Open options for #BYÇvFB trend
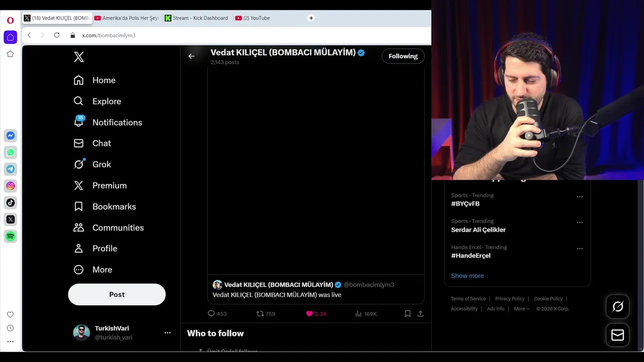The height and width of the screenshot is (362, 644). [x=580, y=197]
